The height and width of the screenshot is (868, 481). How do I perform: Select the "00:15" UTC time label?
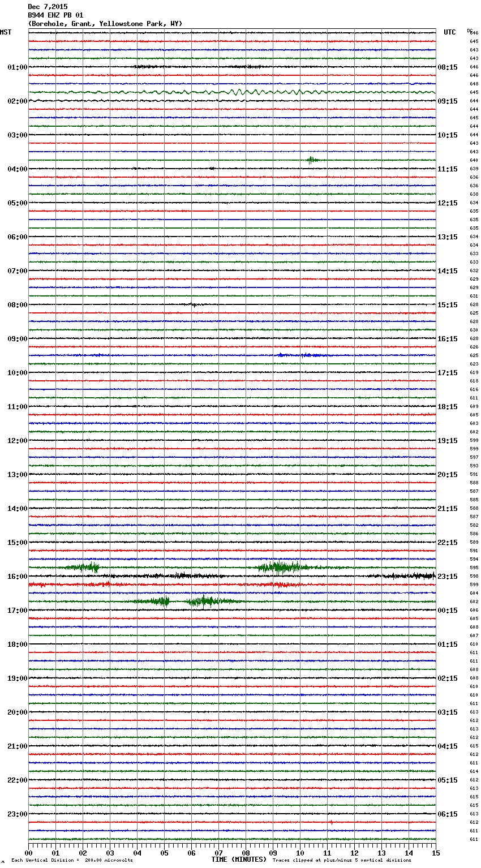click(448, 611)
